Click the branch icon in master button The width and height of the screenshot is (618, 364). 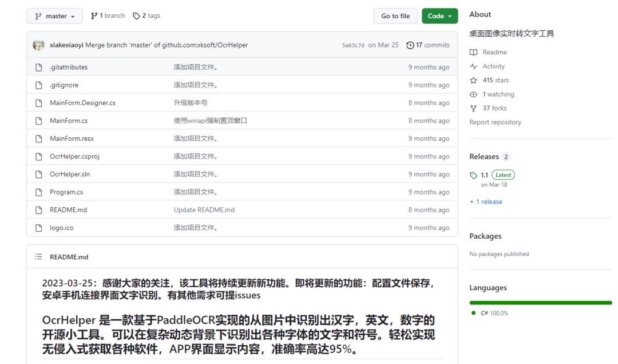(38, 16)
